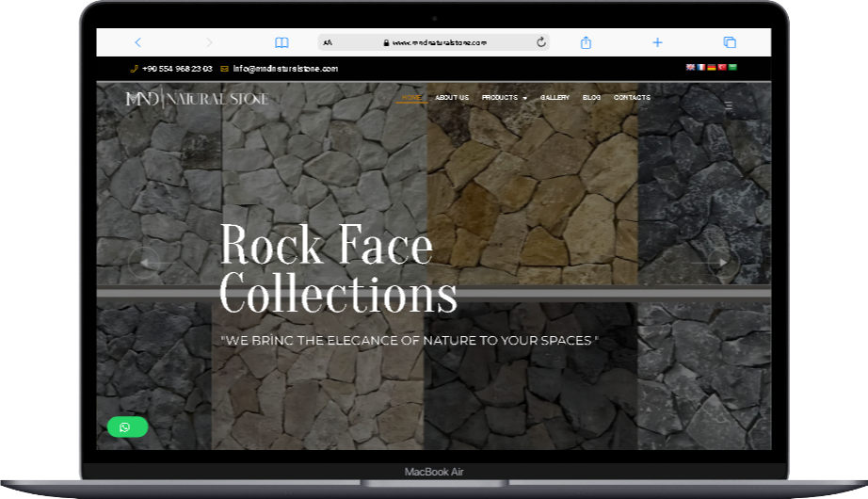
Task: Call the +90 554 968 23 03 number
Action: (171, 69)
